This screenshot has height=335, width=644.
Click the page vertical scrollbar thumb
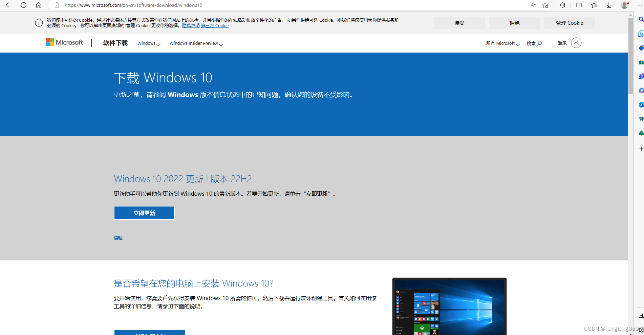pos(630,56)
